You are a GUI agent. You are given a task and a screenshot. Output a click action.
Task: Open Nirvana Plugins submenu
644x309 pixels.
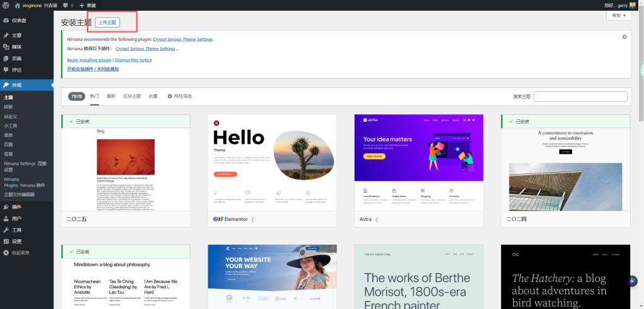point(25,182)
